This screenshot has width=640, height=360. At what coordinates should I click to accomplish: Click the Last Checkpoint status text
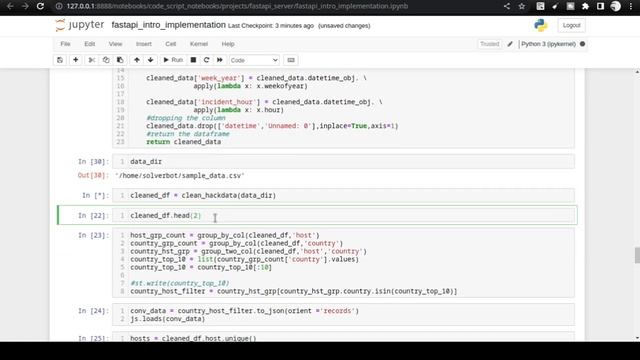point(271,26)
